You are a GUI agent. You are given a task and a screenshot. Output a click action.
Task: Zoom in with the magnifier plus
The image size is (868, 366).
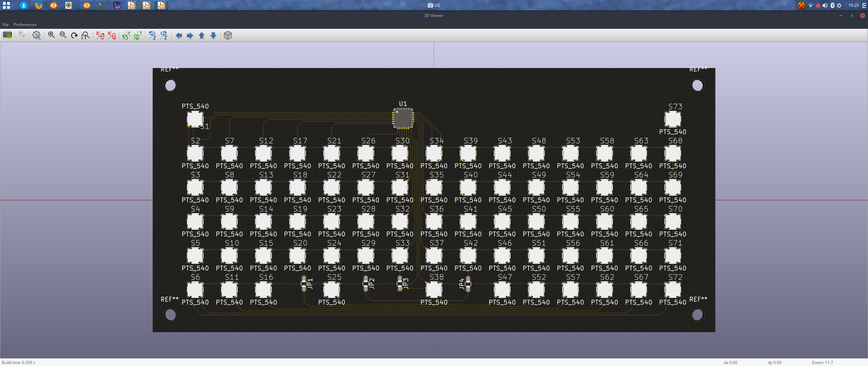pos(52,35)
